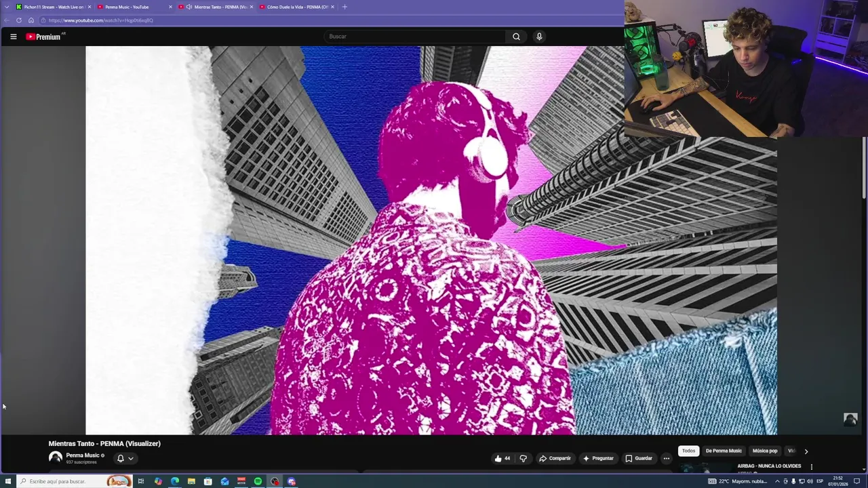Save video with Guardar button
Screen dimensions: 868x488
(x=639, y=458)
